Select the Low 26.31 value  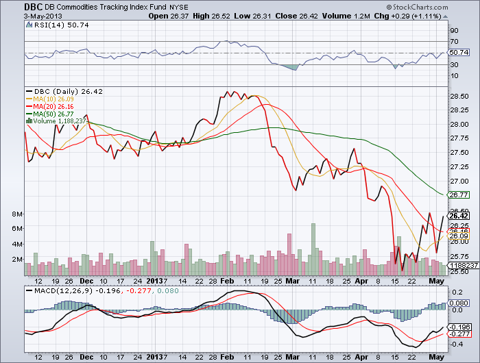[x=252, y=16]
